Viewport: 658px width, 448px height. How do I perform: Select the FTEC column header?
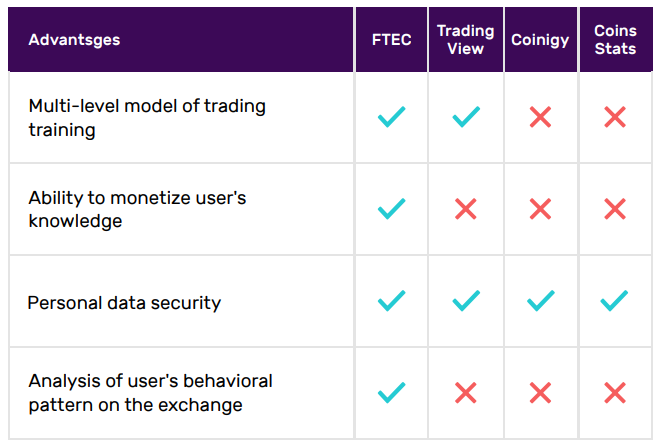coord(392,40)
